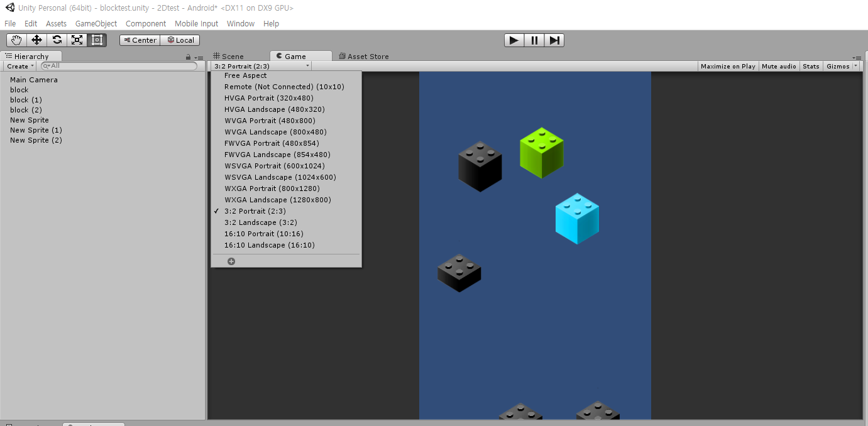Select the Move tool
The width and height of the screenshot is (868, 426).
[36, 40]
